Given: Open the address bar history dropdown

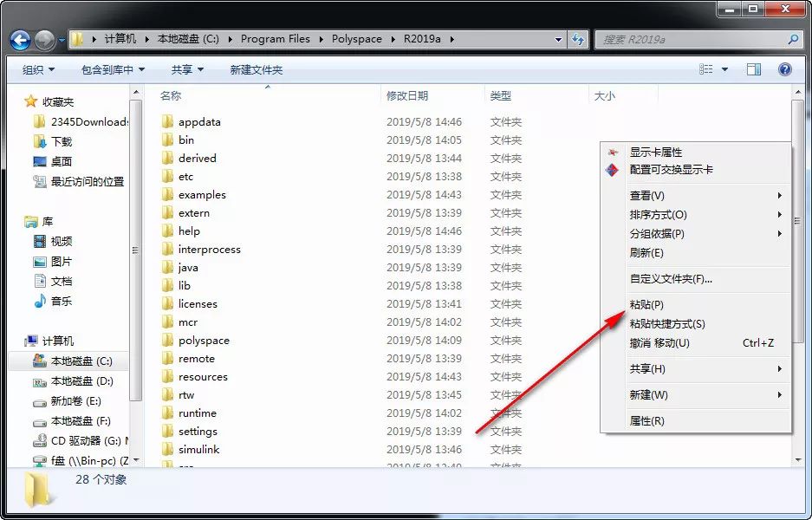Looking at the screenshot, I should click(x=558, y=39).
